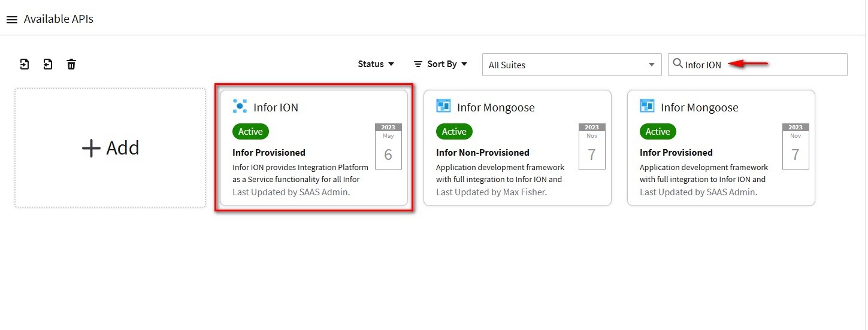868x330 pixels.
Task: Click Nov 7 date on Infor Provisioned Mongoose
Action: [796, 147]
